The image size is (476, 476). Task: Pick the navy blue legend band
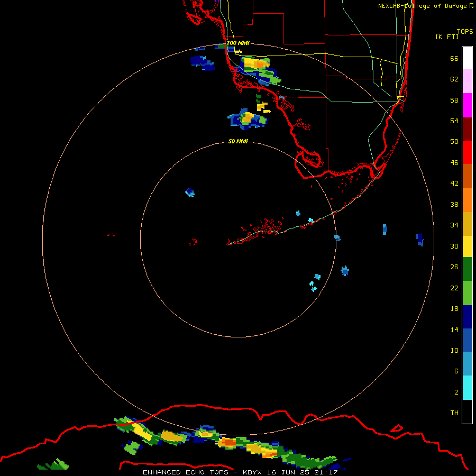(x=467, y=317)
